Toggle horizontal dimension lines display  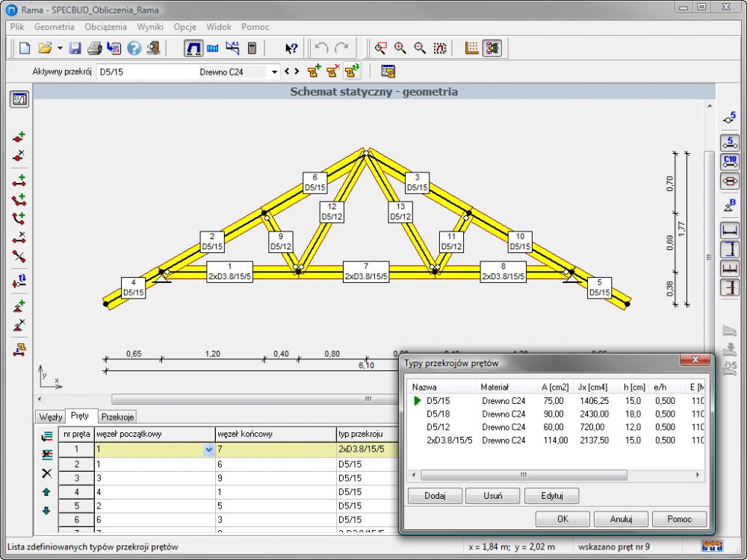[729, 230]
